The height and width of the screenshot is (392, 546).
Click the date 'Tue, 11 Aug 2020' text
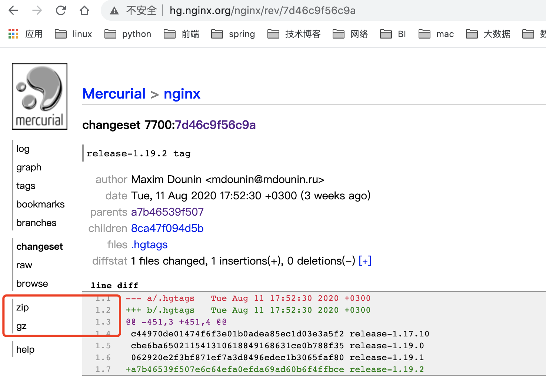tap(174, 196)
